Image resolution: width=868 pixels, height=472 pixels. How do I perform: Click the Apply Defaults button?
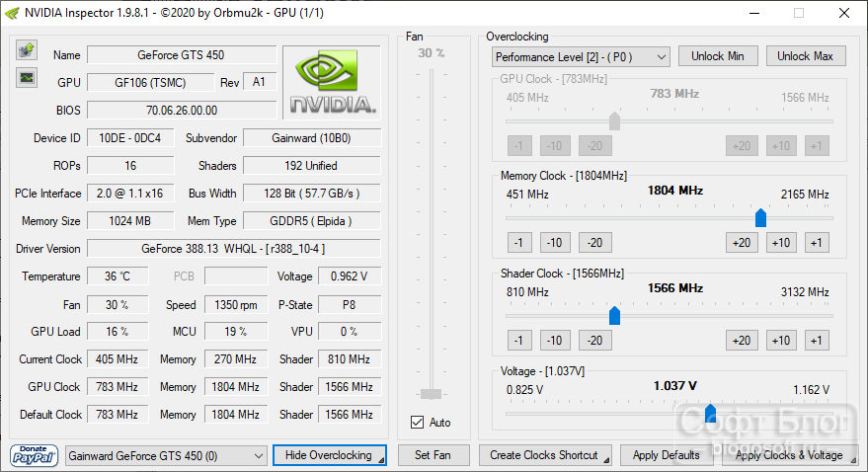[667, 455]
